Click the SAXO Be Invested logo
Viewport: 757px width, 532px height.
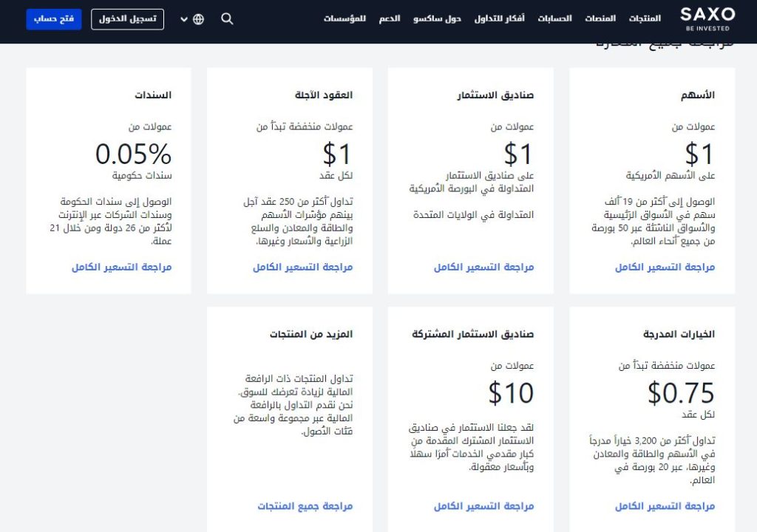click(707, 18)
